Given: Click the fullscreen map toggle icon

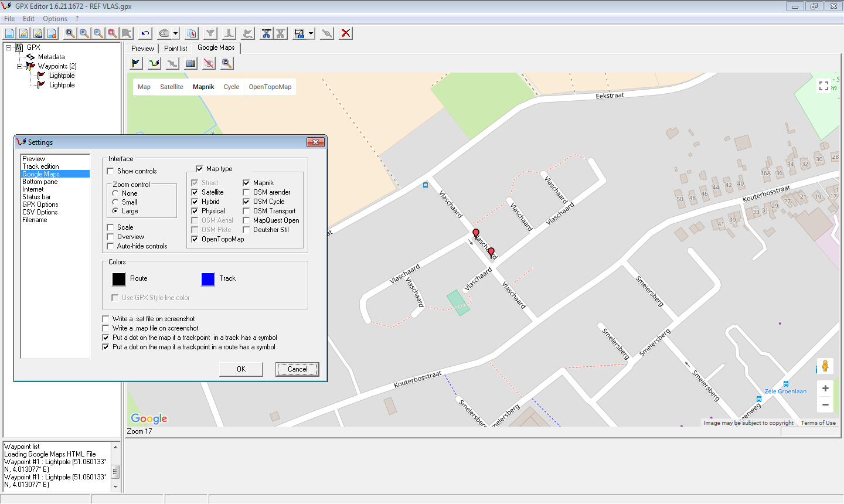Looking at the screenshot, I should pos(823,86).
